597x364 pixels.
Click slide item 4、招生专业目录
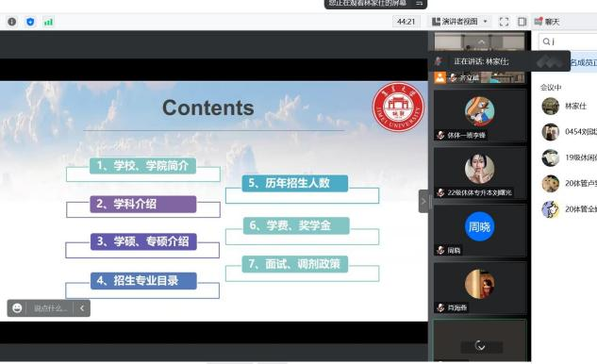[x=143, y=281]
